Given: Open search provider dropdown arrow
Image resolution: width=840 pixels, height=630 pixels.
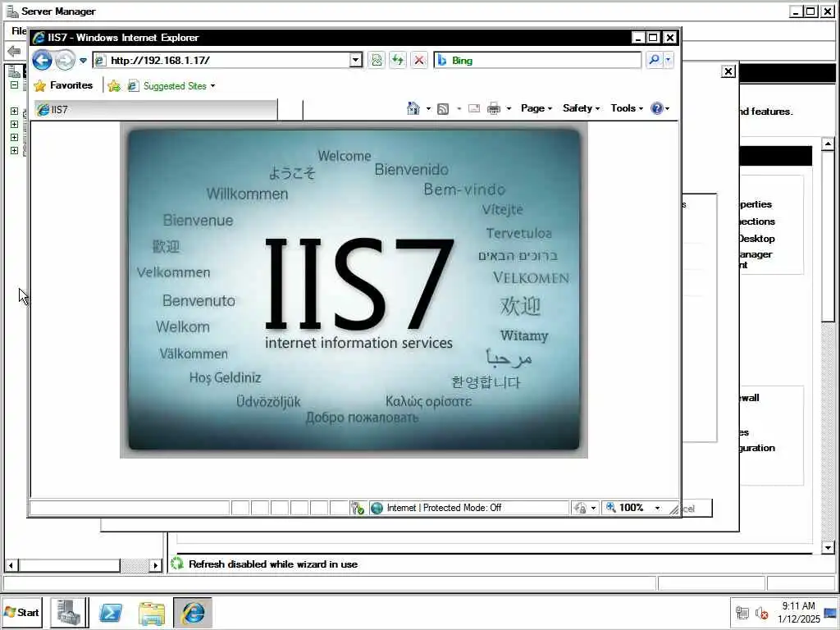Looking at the screenshot, I should [x=668, y=60].
